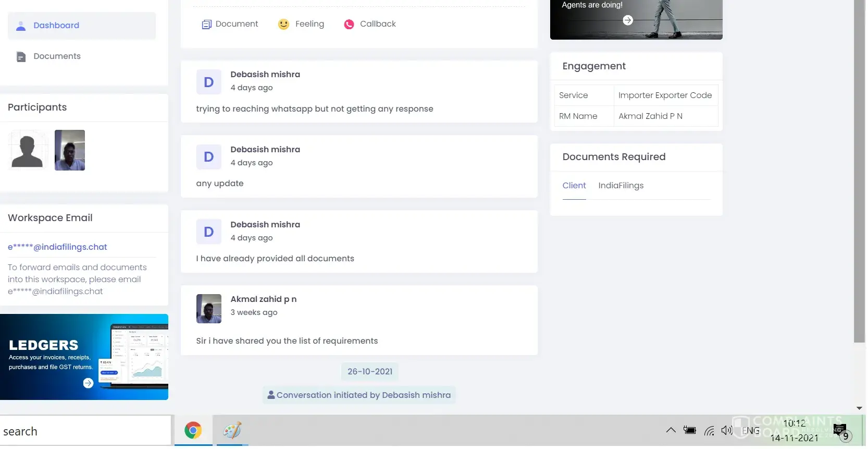Screen dimensions: 868x449
Task: Select the Client tab
Action: tap(574, 186)
